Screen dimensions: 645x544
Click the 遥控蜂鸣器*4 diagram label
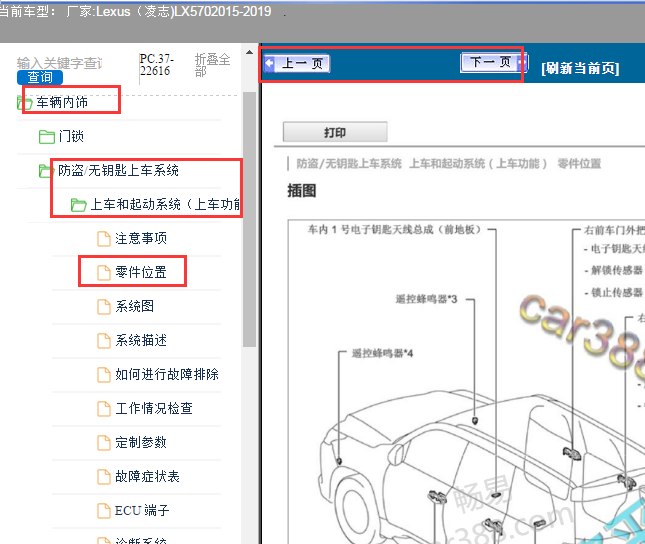382,353
